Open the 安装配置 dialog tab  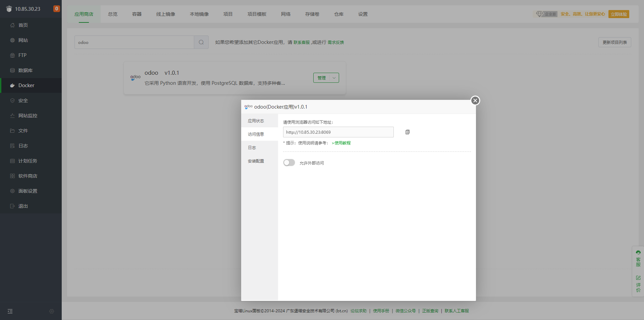pyautogui.click(x=260, y=161)
